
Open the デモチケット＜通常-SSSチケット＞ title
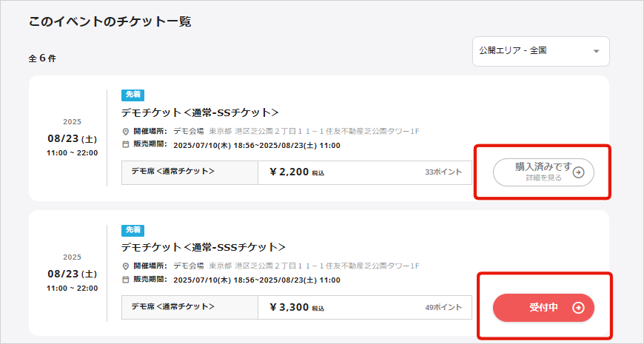pos(203,247)
